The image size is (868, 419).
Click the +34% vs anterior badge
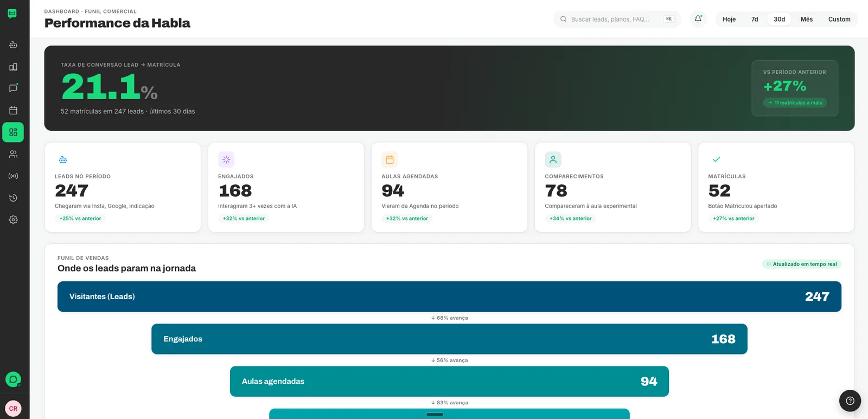(x=571, y=218)
